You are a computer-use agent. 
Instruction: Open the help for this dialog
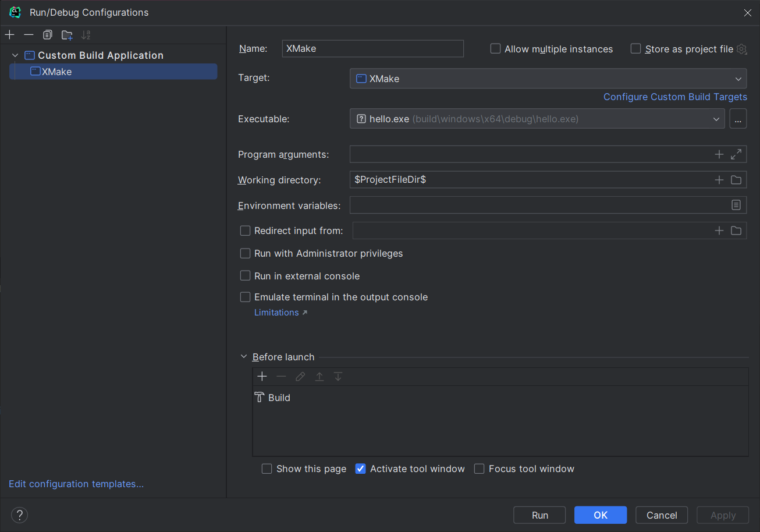(x=20, y=515)
